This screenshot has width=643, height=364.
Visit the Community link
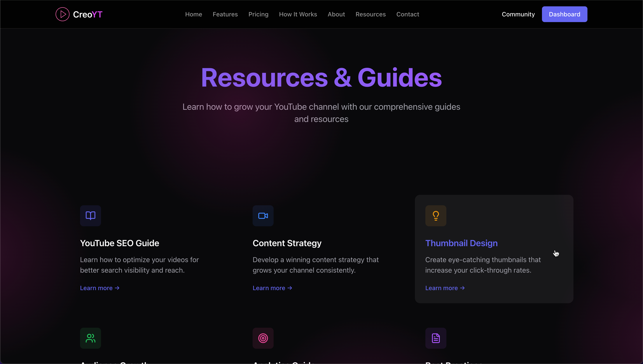coord(518,14)
